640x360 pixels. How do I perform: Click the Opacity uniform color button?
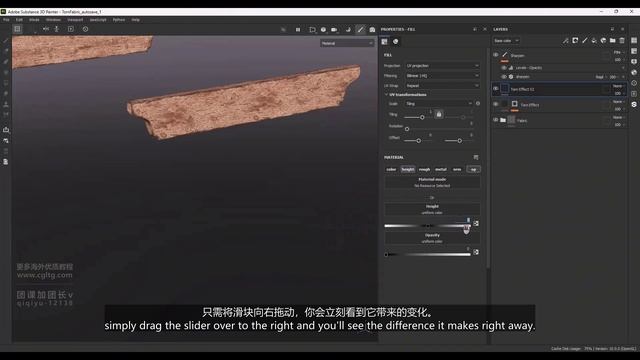coord(432,238)
